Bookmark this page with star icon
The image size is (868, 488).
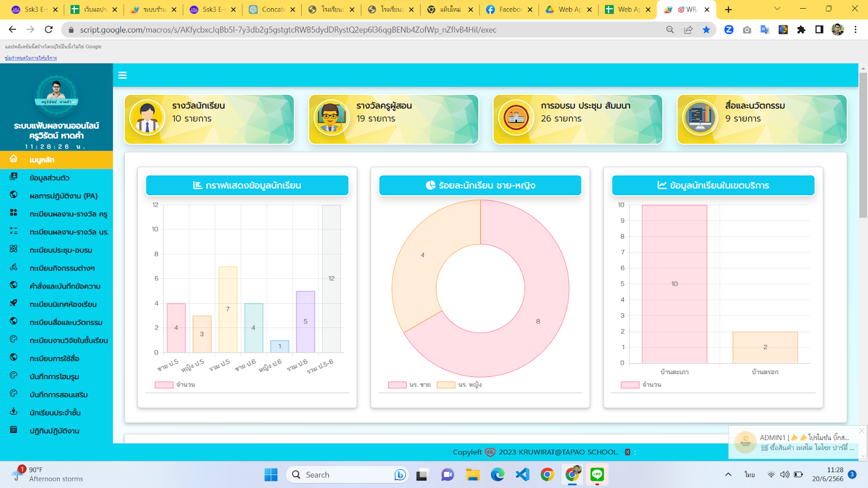pyautogui.click(x=706, y=30)
